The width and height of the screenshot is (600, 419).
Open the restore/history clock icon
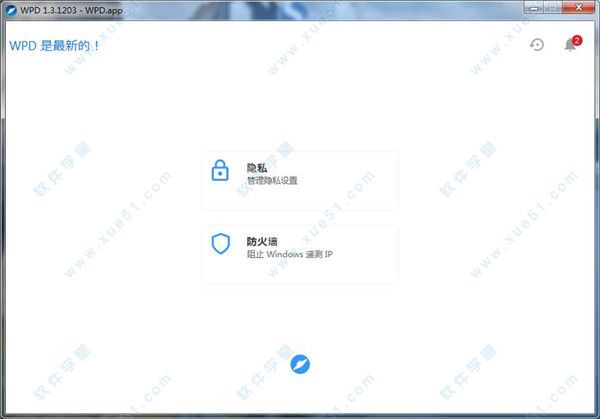coord(537,44)
